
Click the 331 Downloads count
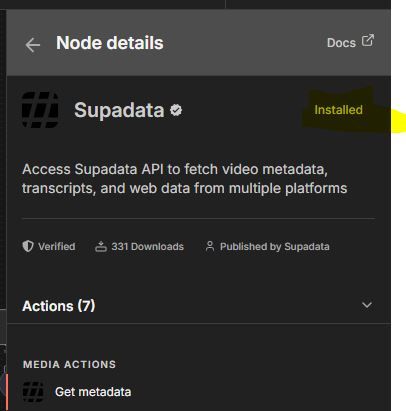pos(147,247)
